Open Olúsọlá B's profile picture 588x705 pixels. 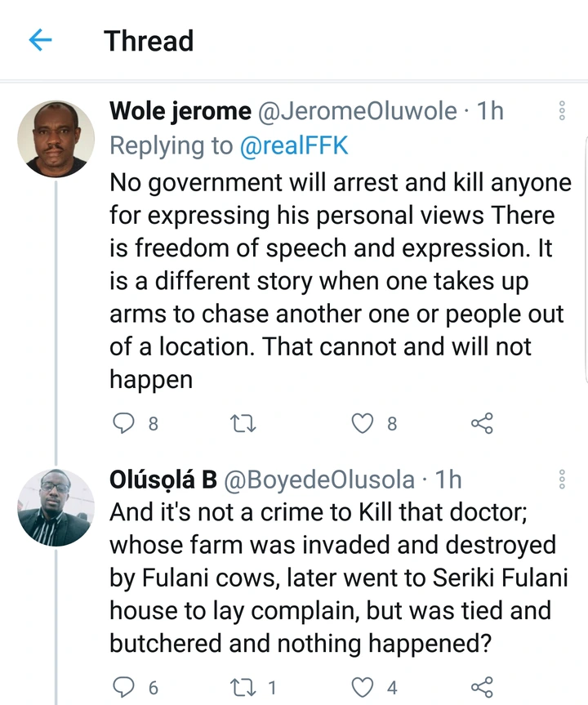(x=56, y=506)
